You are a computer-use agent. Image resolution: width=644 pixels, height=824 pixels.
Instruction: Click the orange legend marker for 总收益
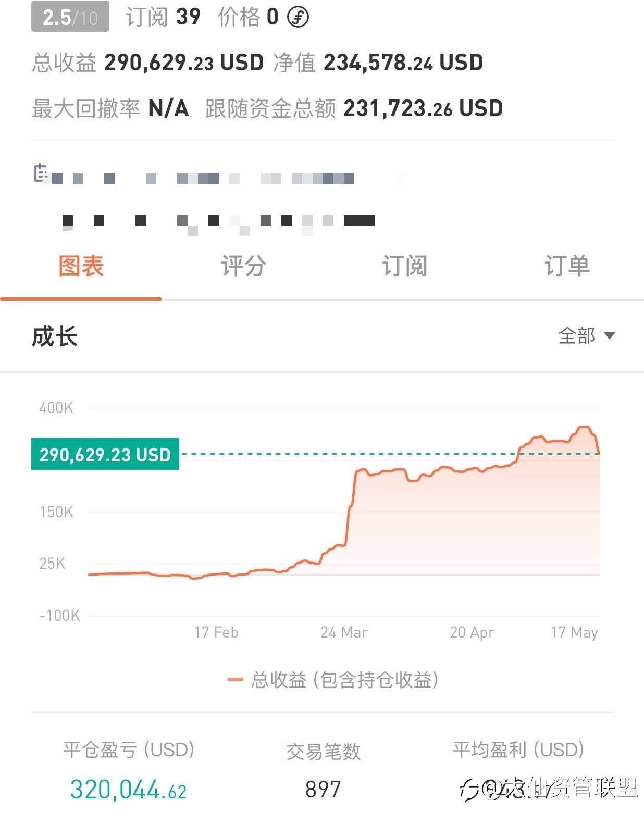point(235,680)
